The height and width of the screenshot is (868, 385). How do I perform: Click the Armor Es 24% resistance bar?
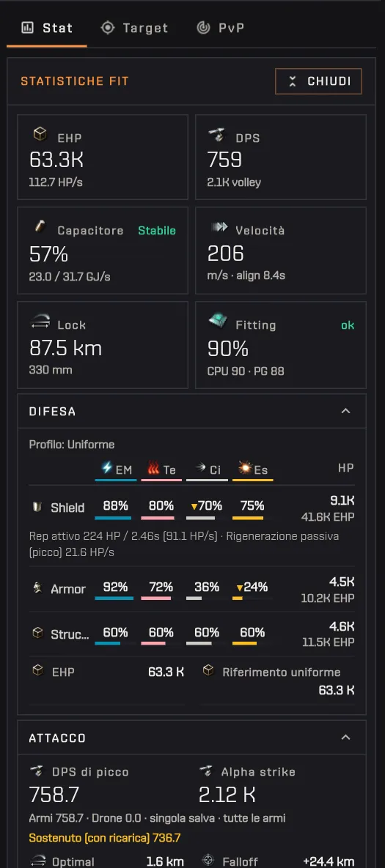tap(252, 598)
